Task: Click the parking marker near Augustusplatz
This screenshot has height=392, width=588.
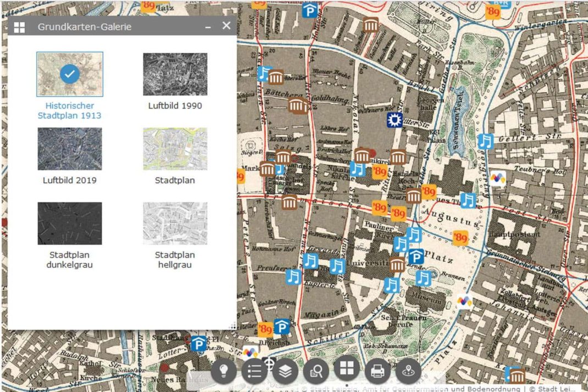Action: coord(416,256)
